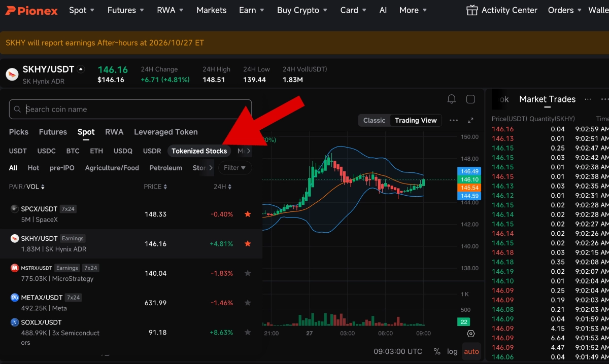Unfavorite SPCX/USDT via the star

[248, 214]
